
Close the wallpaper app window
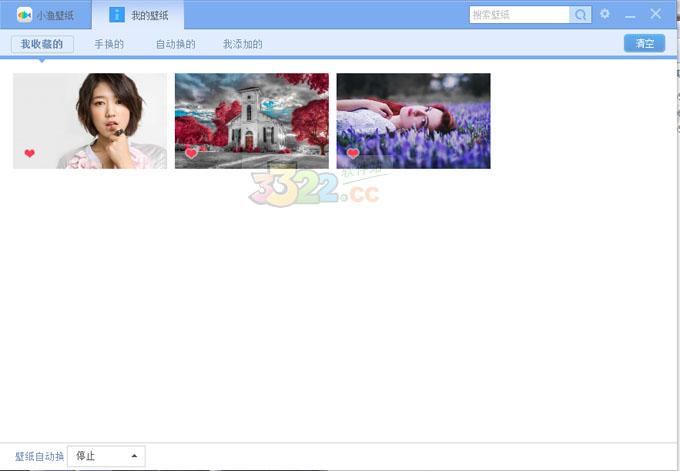coord(655,14)
